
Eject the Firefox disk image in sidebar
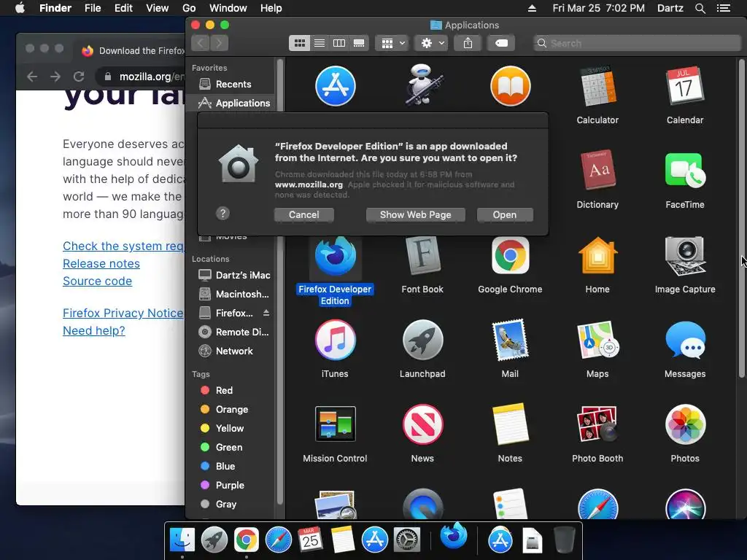tap(266, 313)
